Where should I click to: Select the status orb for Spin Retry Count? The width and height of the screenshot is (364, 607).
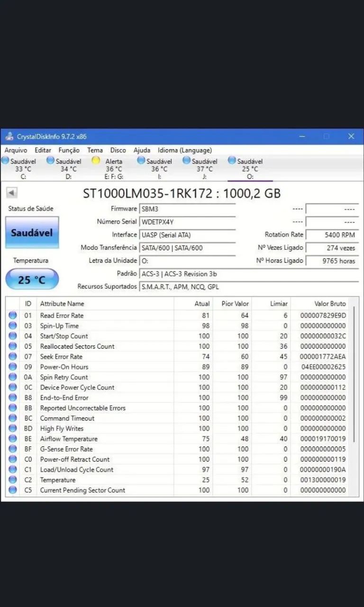tap(13, 377)
